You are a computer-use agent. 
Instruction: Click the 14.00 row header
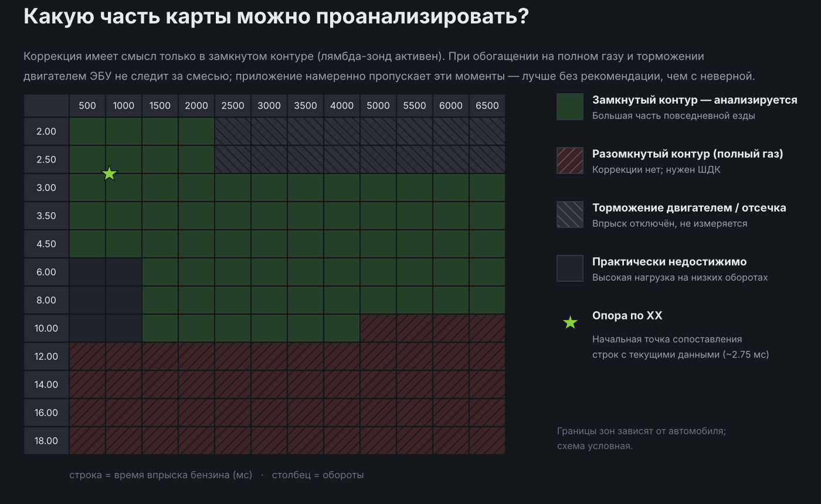click(46, 384)
